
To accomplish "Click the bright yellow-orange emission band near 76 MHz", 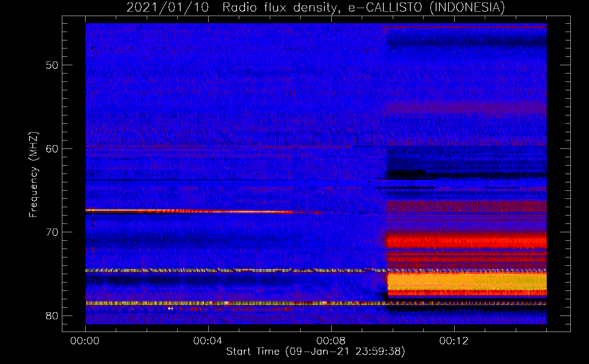I will point(467,281).
